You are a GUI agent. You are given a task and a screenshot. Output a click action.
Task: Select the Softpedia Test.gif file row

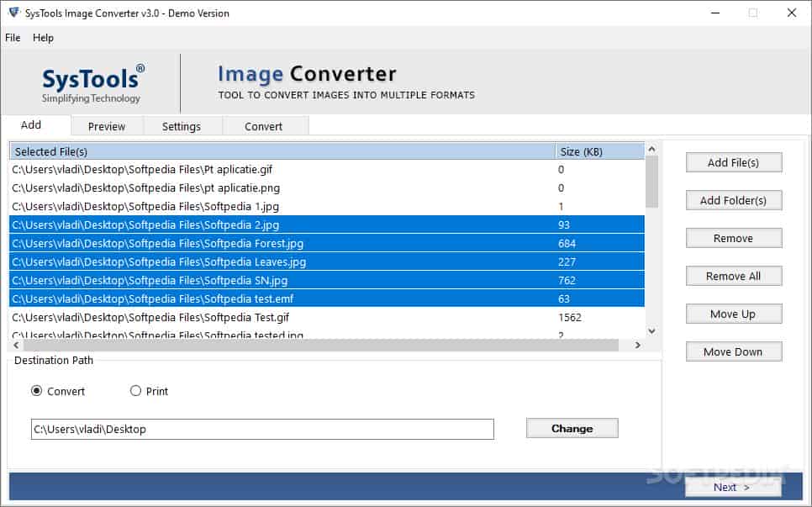point(327,318)
